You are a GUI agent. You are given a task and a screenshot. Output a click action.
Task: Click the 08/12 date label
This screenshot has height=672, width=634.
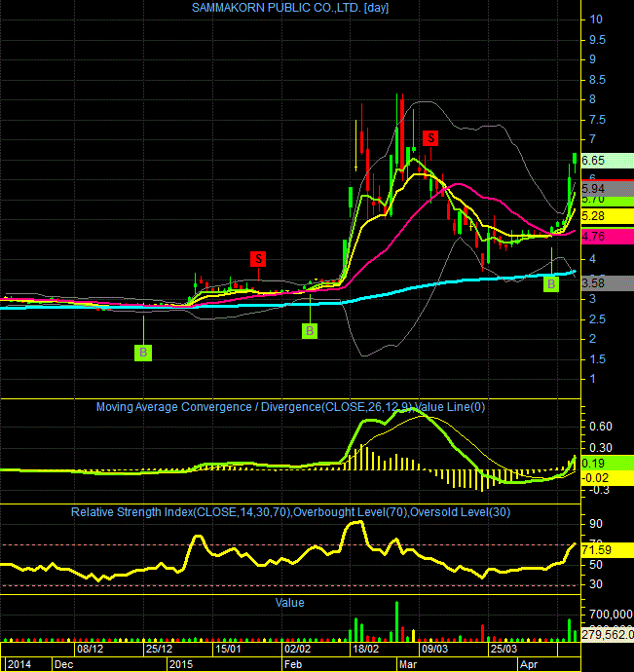(x=90, y=649)
